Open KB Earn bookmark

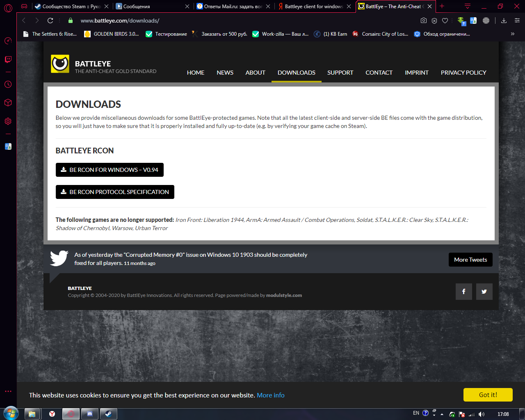(x=331, y=34)
